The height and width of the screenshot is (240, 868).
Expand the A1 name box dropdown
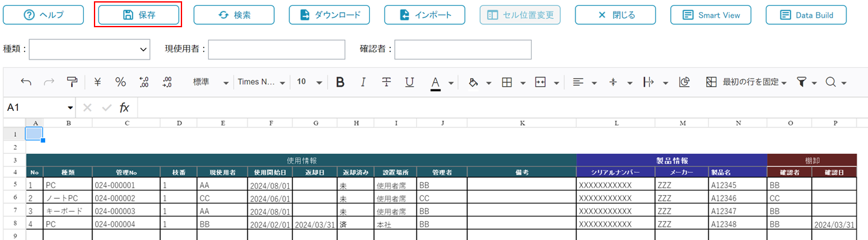[70, 108]
